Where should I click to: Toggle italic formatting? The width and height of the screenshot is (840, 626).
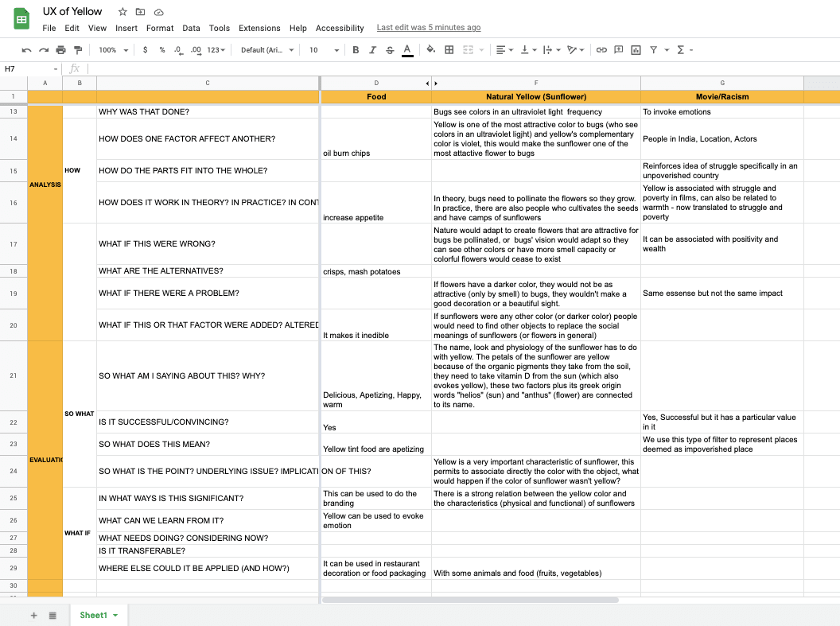pos(373,50)
